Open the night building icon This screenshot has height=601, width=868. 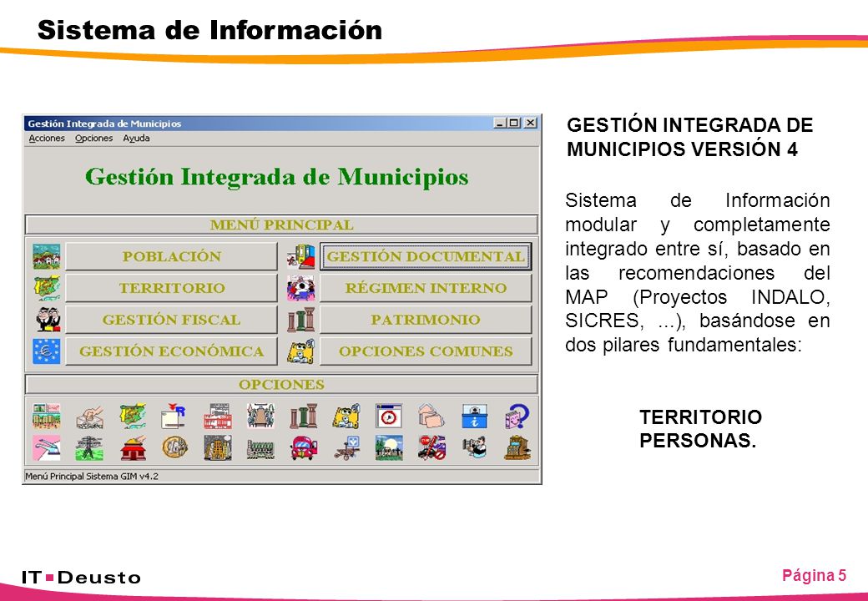[x=218, y=447]
